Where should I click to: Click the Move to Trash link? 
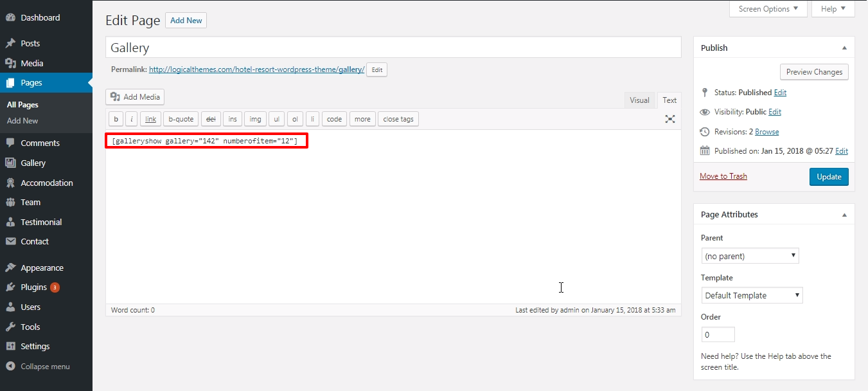(x=723, y=176)
